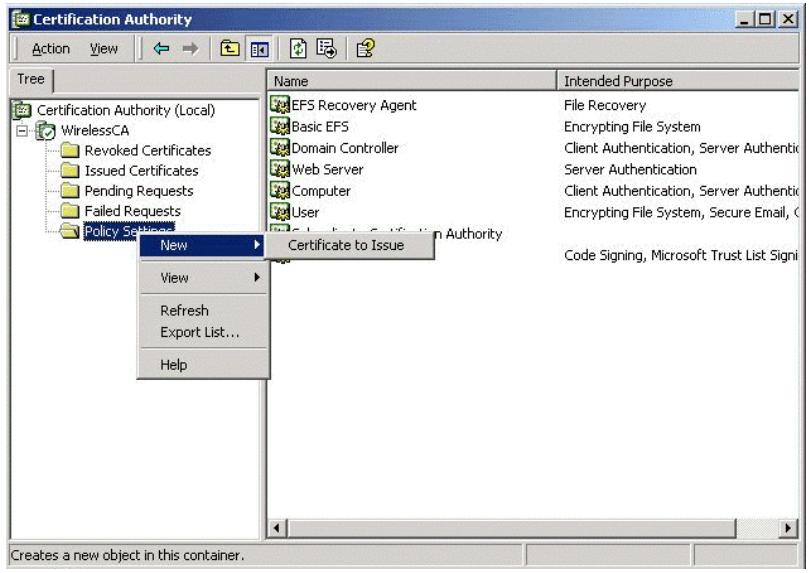Screen dimensions: 809x573
Task: Click the Help toolbar icon
Action: 365,49
